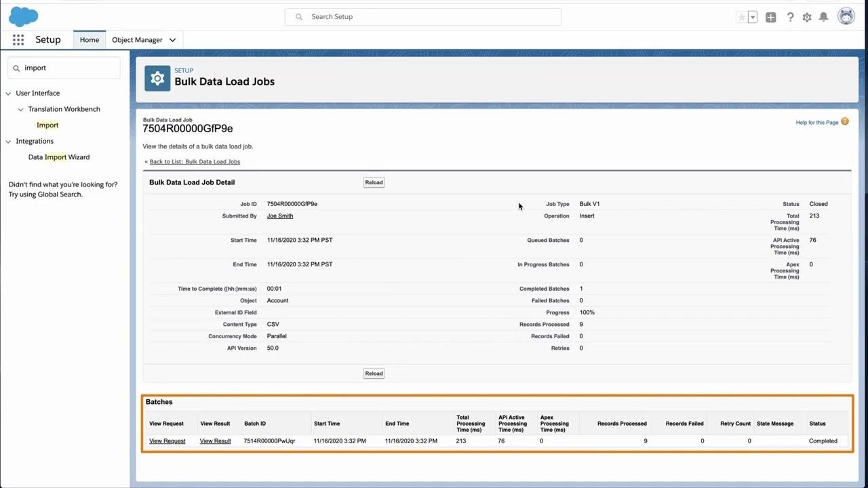Screen dimensions: 868x488
Task: Click View Request link in batch row
Action: [x=167, y=441]
